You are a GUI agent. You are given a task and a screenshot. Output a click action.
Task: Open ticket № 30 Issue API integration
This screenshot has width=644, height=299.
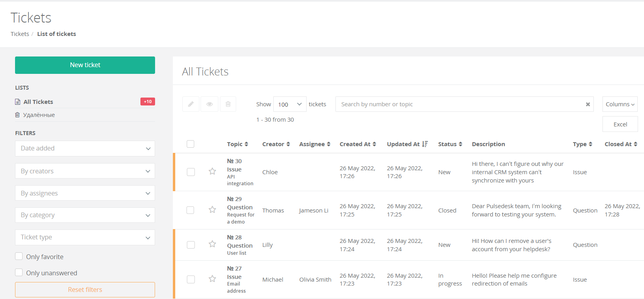coord(240,172)
